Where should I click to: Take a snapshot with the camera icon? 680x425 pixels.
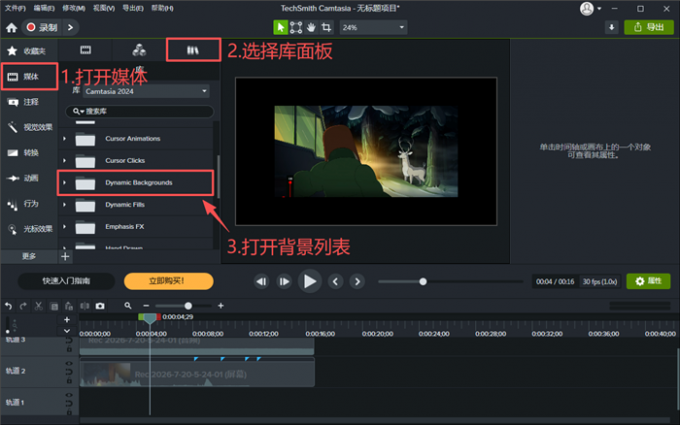pos(100,306)
